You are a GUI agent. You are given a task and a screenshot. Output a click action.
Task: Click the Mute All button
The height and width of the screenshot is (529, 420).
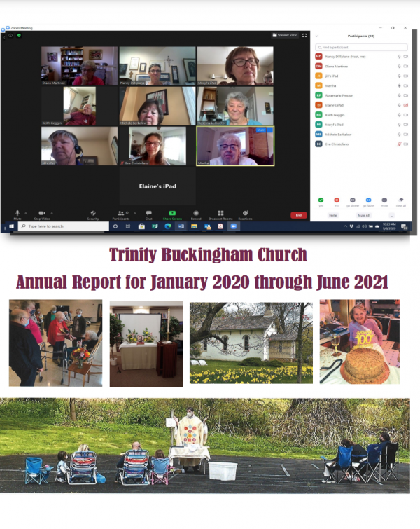tap(363, 215)
